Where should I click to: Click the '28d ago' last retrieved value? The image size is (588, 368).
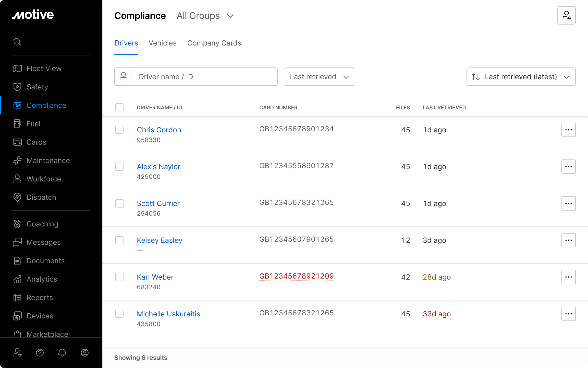(x=437, y=277)
